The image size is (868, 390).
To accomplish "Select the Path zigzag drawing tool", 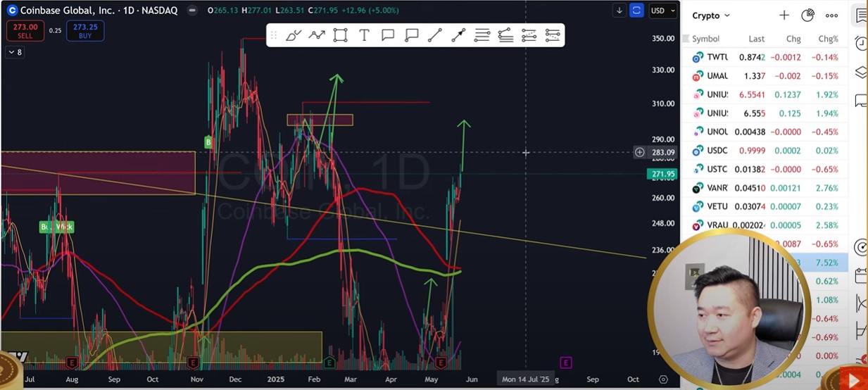I will (317, 35).
